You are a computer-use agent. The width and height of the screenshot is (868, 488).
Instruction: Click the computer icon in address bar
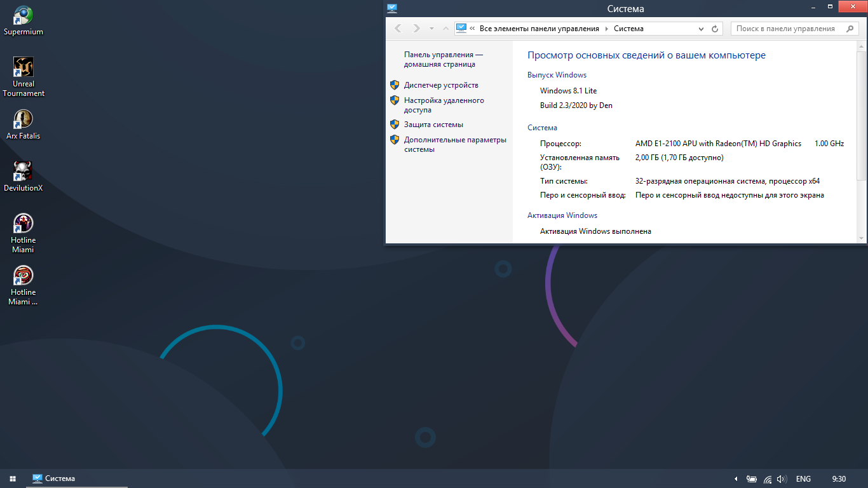pyautogui.click(x=461, y=29)
